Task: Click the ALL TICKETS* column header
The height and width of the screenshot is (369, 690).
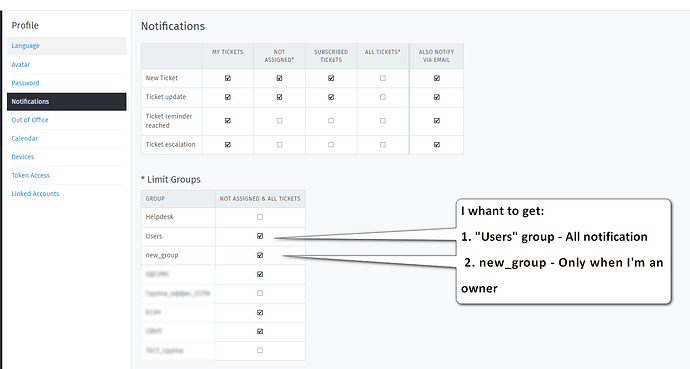Action: pyautogui.click(x=383, y=52)
